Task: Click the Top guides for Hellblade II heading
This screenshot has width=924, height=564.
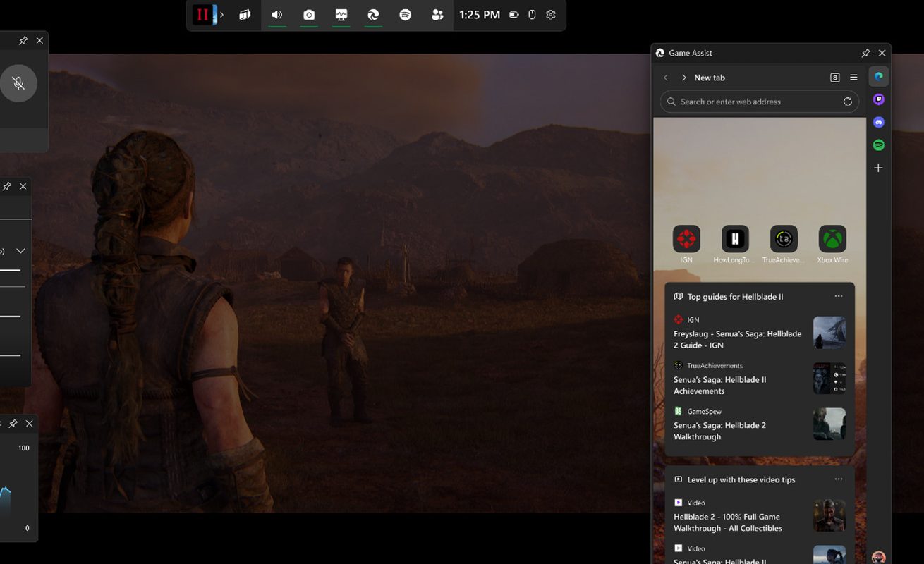Action: pos(735,297)
